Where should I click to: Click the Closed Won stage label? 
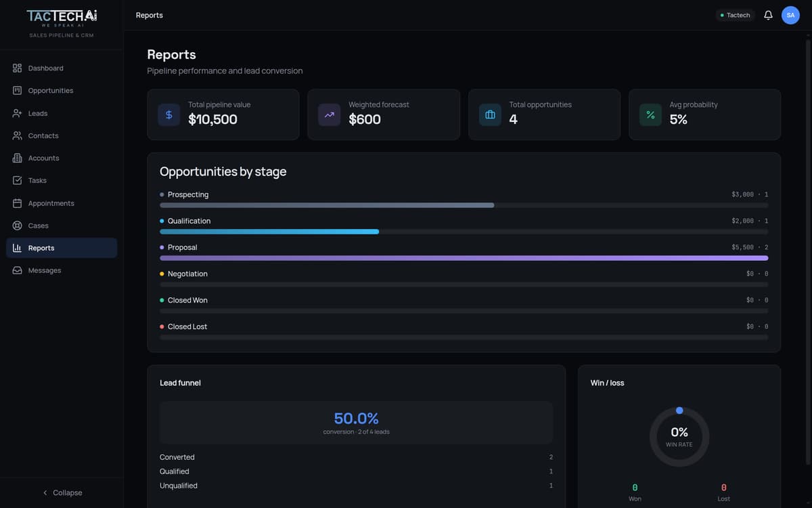coord(187,300)
